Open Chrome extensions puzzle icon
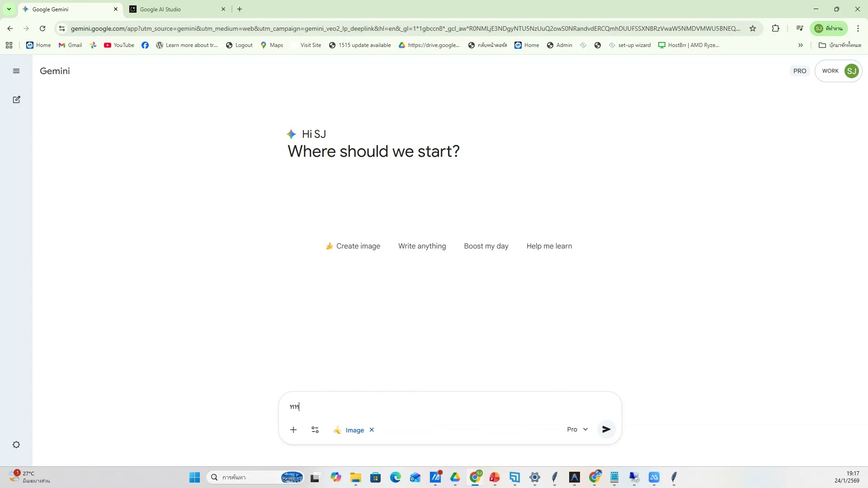Viewport: 868px width, 488px height. click(776, 28)
